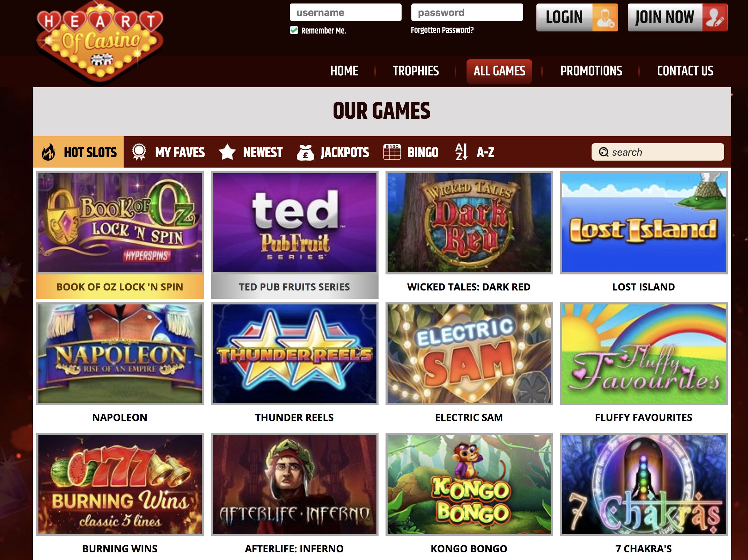Click the Join Now button

pos(678,17)
